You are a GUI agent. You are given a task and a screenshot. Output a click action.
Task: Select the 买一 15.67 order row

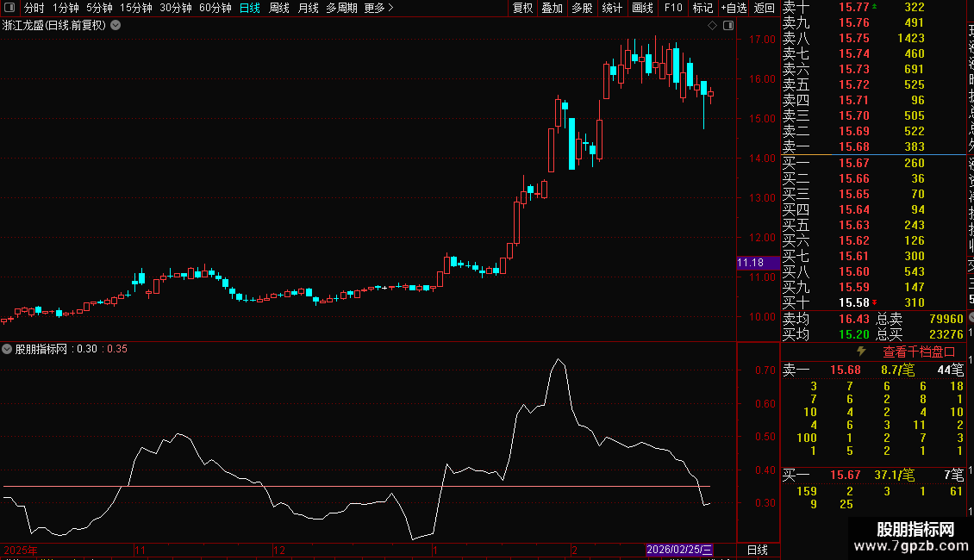click(x=873, y=163)
